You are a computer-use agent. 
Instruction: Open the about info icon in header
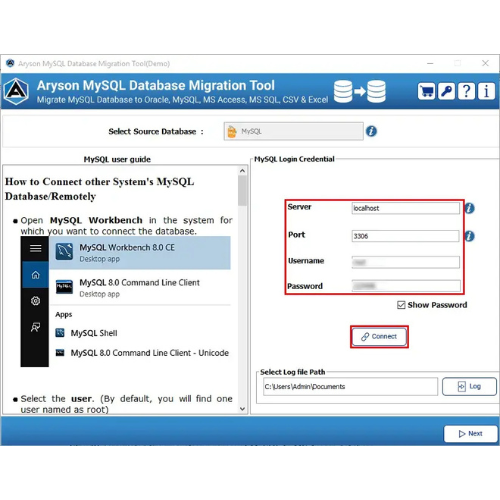click(x=486, y=91)
